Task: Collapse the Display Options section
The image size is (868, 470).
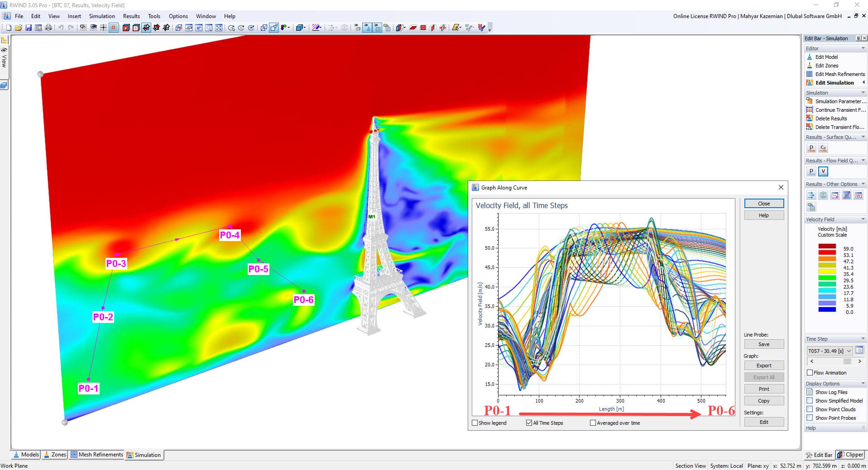Action: click(863, 384)
